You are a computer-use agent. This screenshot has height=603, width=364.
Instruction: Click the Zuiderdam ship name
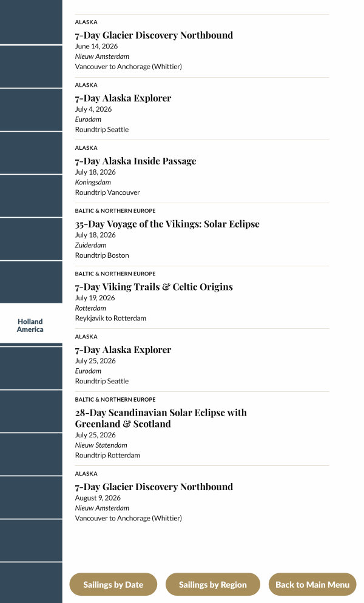[x=90, y=245]
